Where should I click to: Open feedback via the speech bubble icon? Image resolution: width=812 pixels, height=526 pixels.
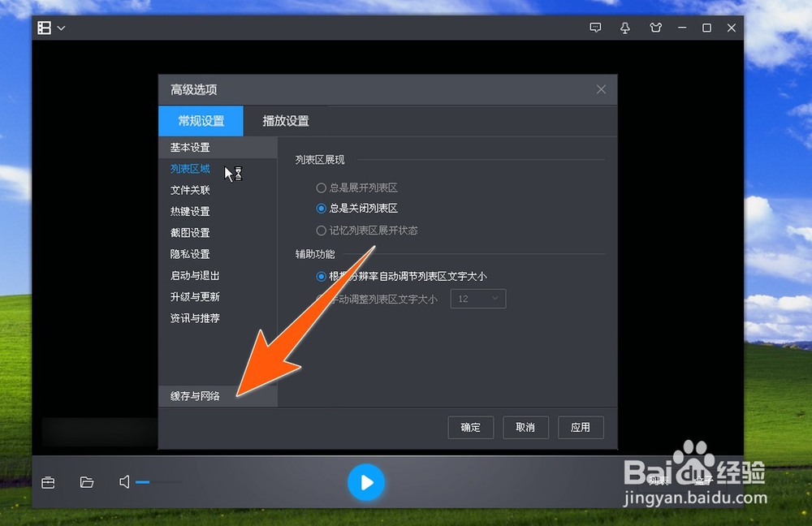point(595,28)
